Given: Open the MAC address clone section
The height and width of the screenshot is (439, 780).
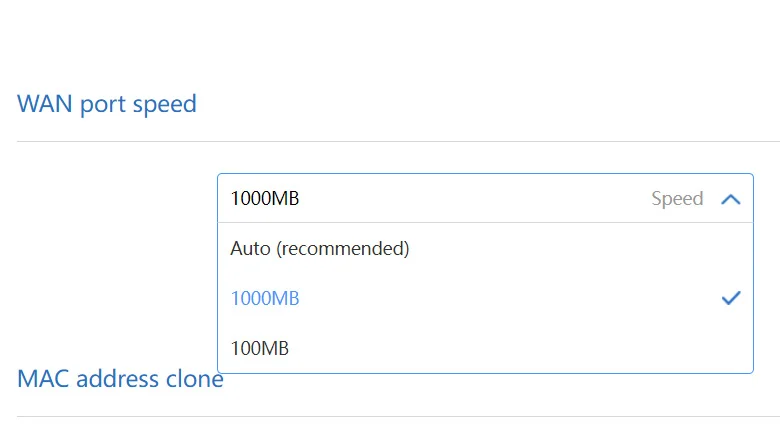Looking at the screenshot, I should [120, 379].
